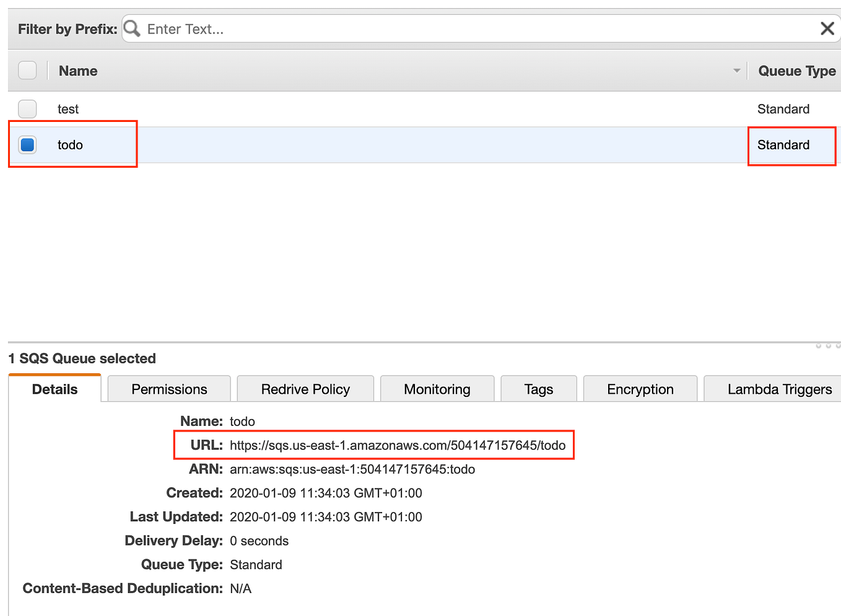The height and width of the screenshot is (616, 841).
Task: Open the Name column sort dropdown arrow
Action: 736,71
